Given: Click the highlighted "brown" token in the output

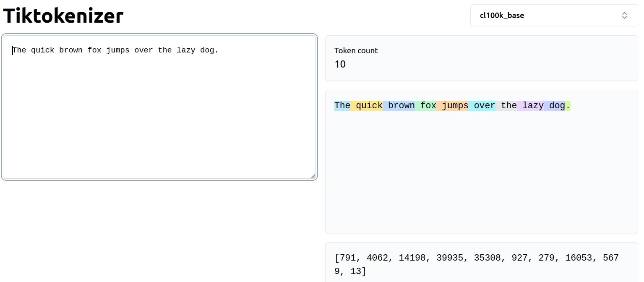Looking at the screenshot, I should (x=399, y=106).
